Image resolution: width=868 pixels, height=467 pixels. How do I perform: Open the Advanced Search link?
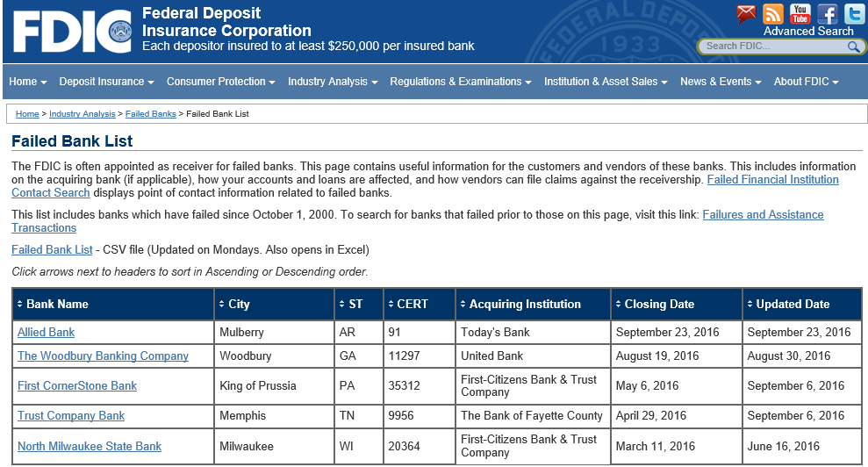click(x=808, y=32)
